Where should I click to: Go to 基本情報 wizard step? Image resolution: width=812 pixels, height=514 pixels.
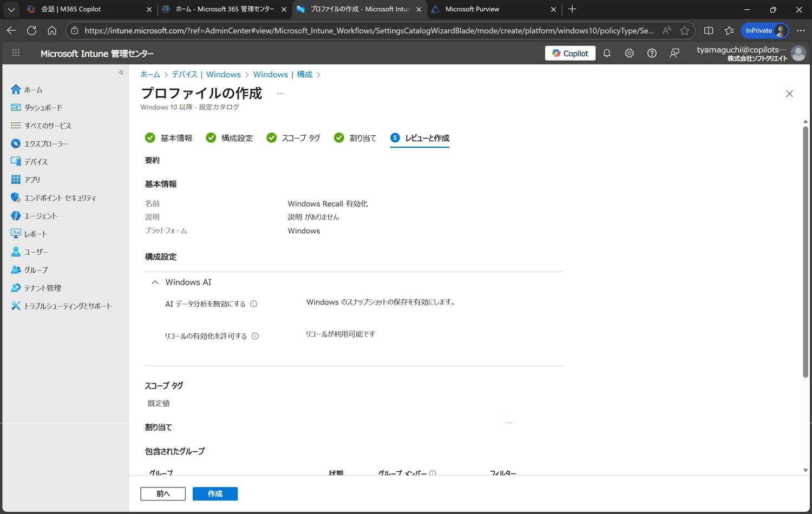point(168,138)
